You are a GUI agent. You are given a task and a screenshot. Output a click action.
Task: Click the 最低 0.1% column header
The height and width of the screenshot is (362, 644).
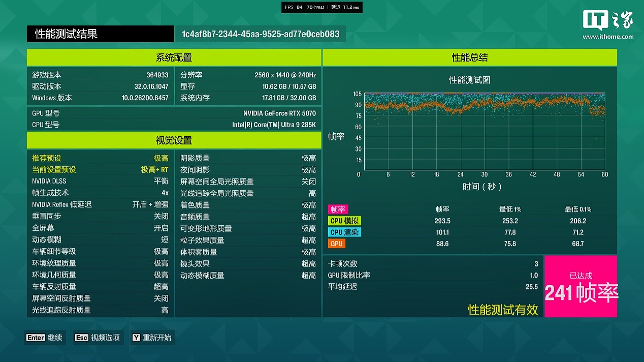(578, 209)
